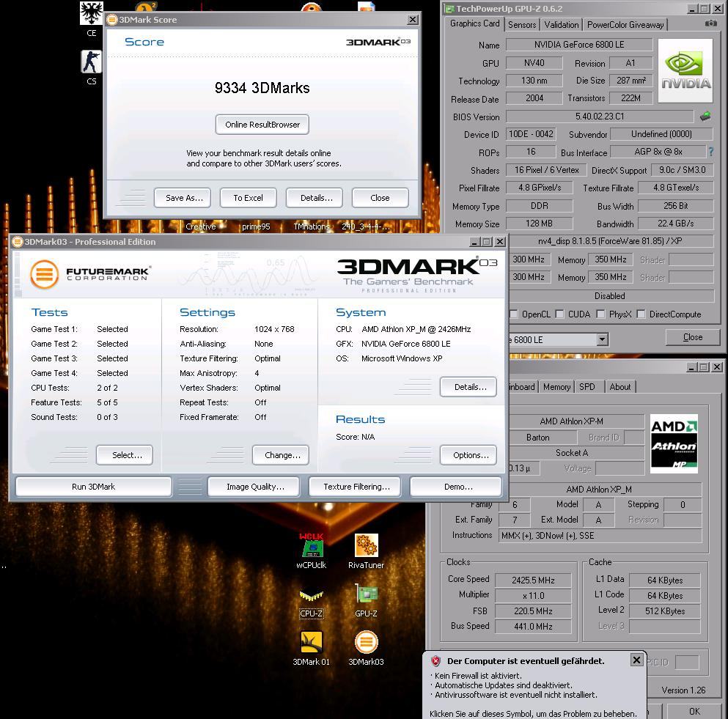The height and width of the screenshot is (719, 728).
Task: Export score with To Excel button
Action: pos(248,198)
